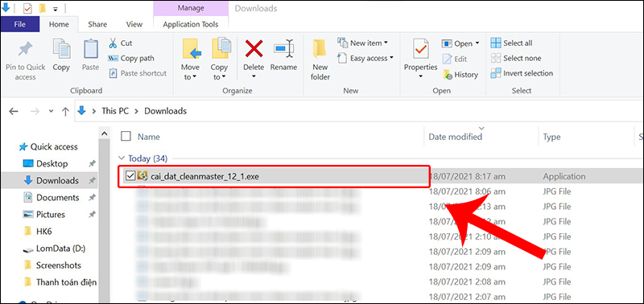Viewport: 644px width, 304px height.
Task: Click the Cut scissors icon
Action: pos(113,43)
